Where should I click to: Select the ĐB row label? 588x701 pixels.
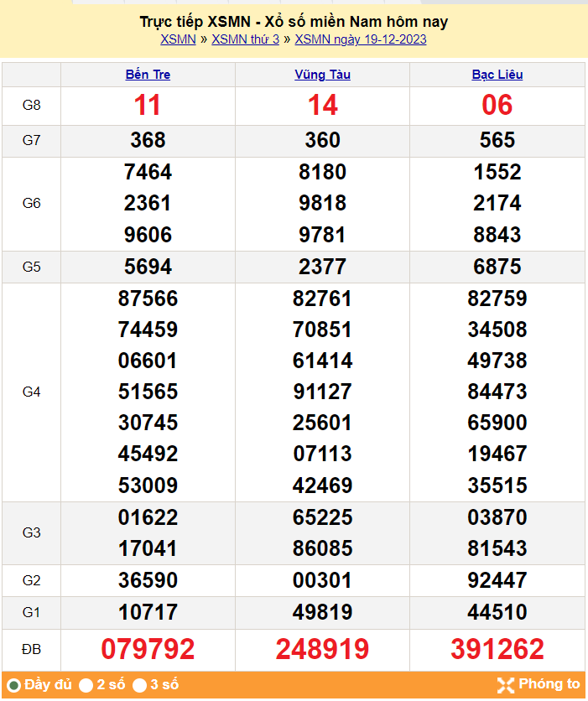click(31, 650)
